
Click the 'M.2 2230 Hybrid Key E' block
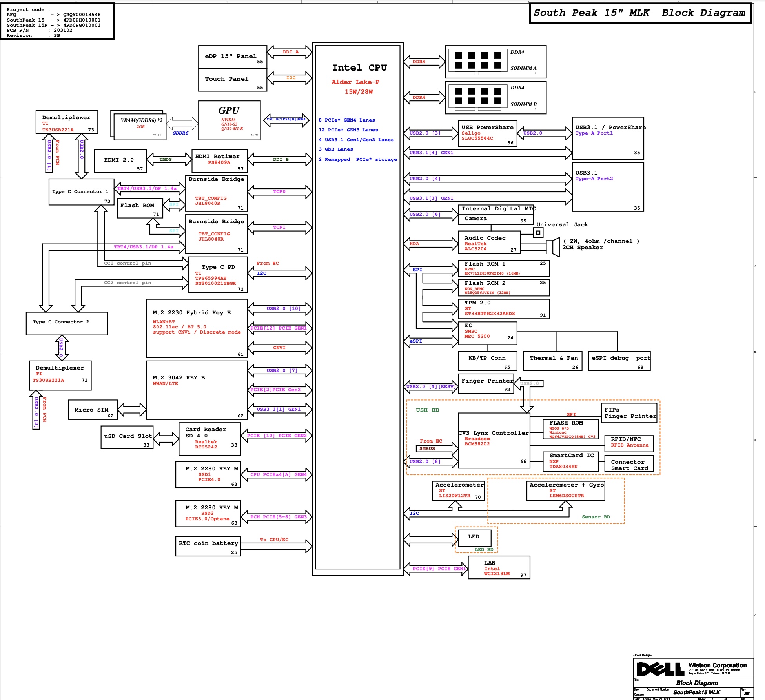tap(197, 328)
